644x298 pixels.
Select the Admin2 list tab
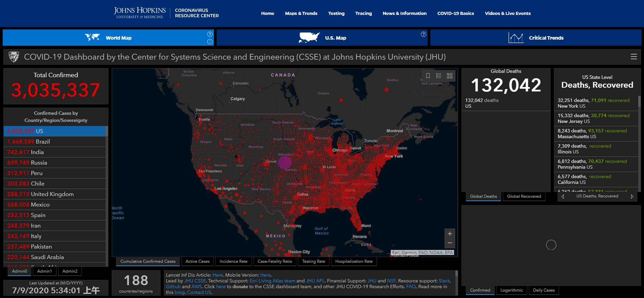[70, 271]
